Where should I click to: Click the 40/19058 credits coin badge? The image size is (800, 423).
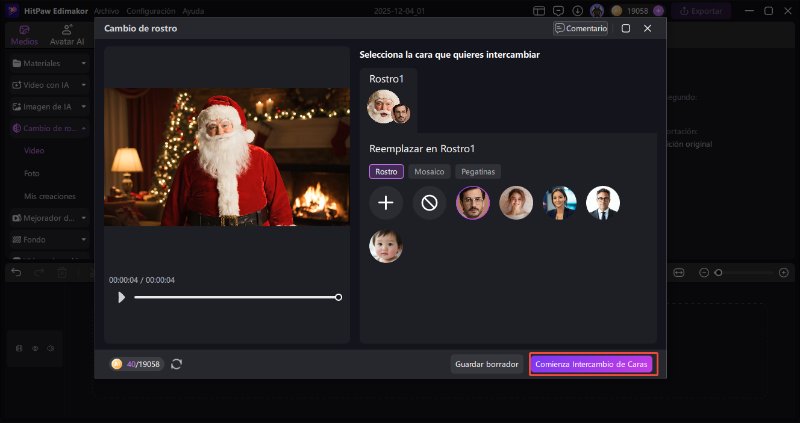coord(137,364)
